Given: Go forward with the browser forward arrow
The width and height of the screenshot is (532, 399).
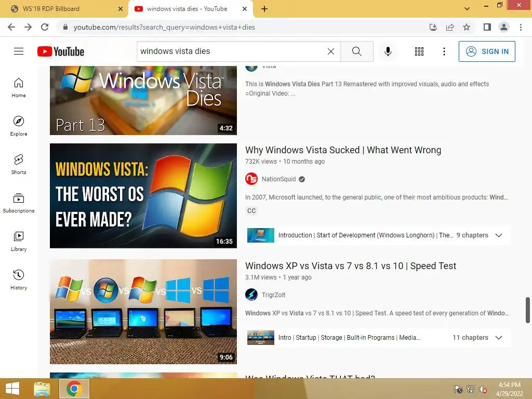Looking at the screenshot, I should [28, 27].
